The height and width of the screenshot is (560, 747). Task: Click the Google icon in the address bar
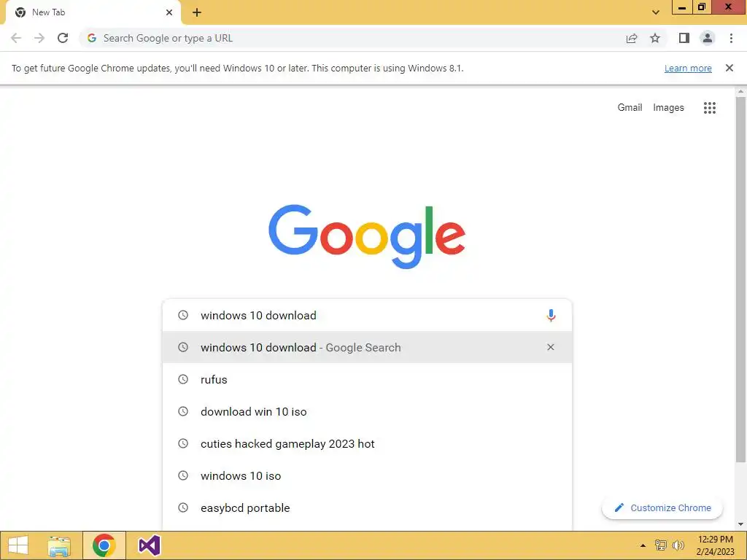pyautogui.click(x=92, y=38)
